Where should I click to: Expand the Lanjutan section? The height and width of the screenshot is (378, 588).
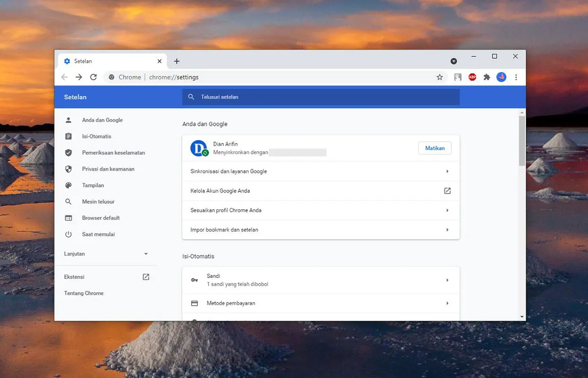point(106,254)
